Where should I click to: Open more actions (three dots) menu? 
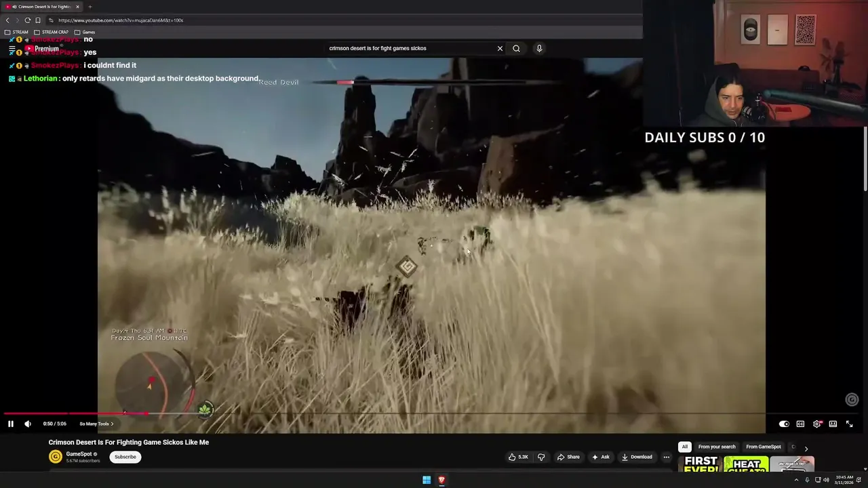point(667,457)
